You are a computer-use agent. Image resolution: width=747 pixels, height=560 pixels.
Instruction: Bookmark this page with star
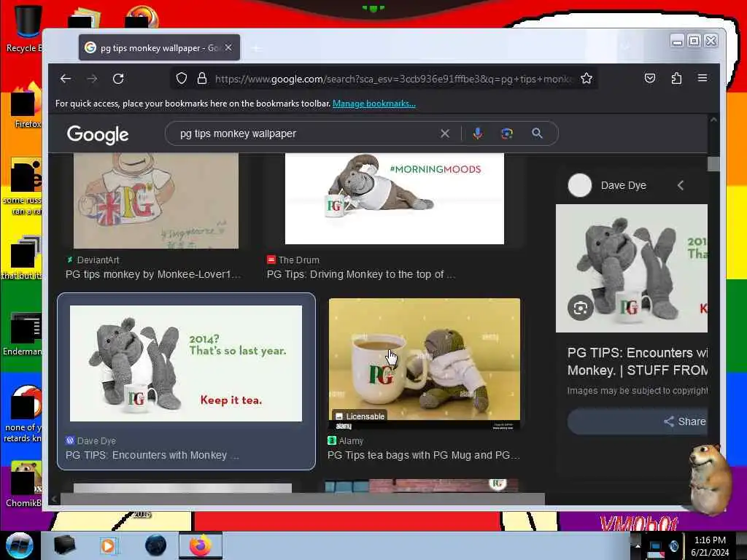[587, 78]
